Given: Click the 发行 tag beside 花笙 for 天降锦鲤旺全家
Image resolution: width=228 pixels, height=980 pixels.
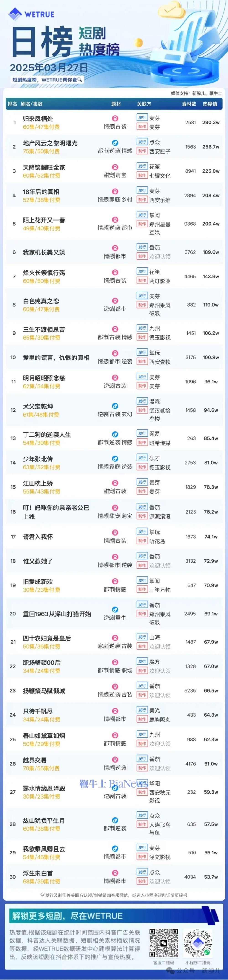Looking at the screenshot, I should pyautogui.click(x=142, y=166).
